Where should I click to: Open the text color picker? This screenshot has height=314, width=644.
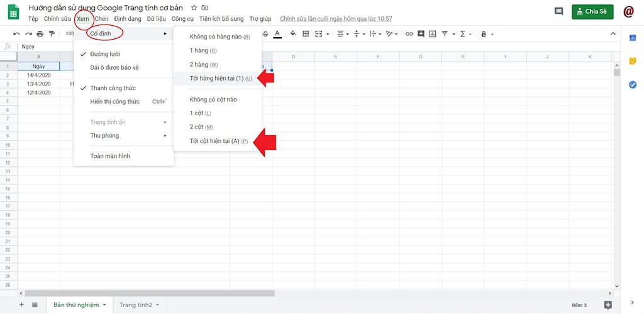point(277,34)
